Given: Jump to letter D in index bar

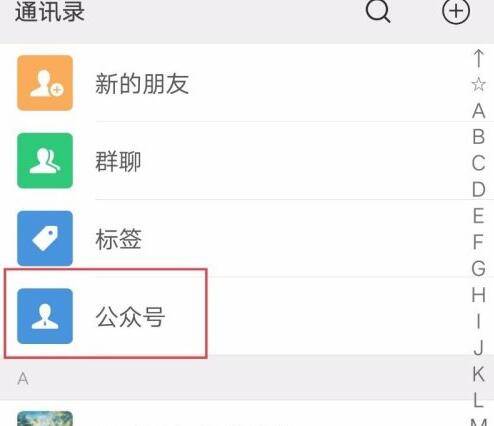Looking at the screenshot, I should click(479, 189).
